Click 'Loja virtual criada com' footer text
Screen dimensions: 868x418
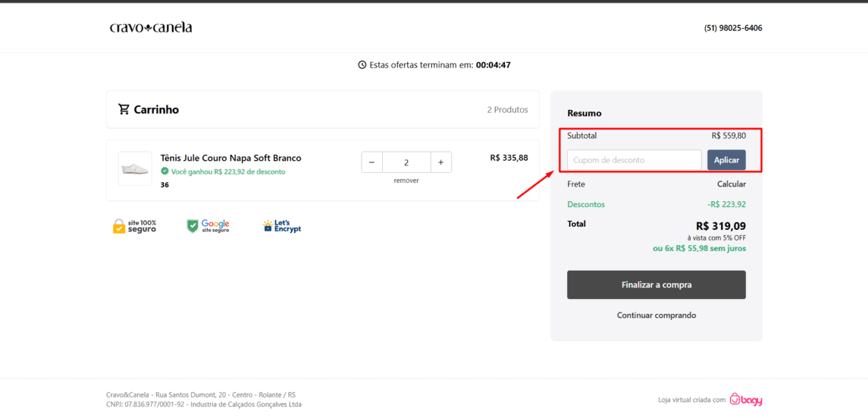(x=691, y=400)
